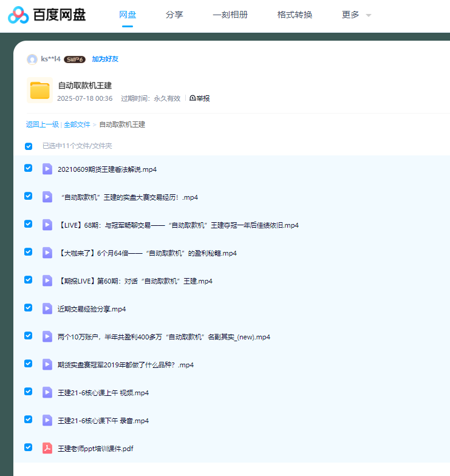Open file 两个10万账户，半年共盈利400多万

(x=164, y=337)
